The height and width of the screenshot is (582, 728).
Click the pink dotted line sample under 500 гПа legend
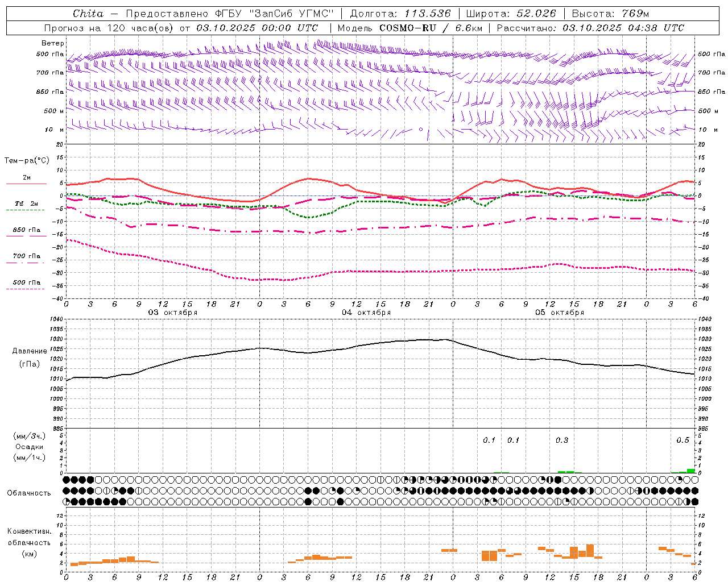[x=25, y=289]
